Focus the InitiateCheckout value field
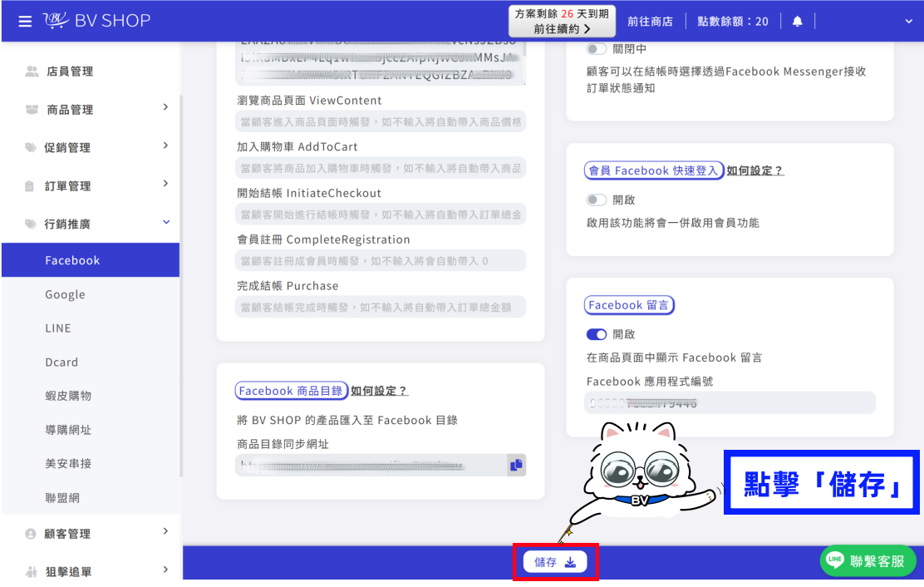The image size is (924, 587). click(381, 215)
